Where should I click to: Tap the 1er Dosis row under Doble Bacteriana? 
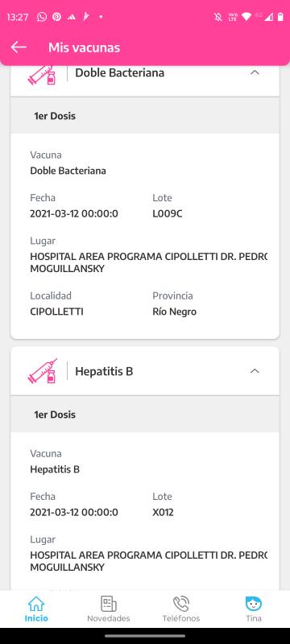tap(145, 115)
